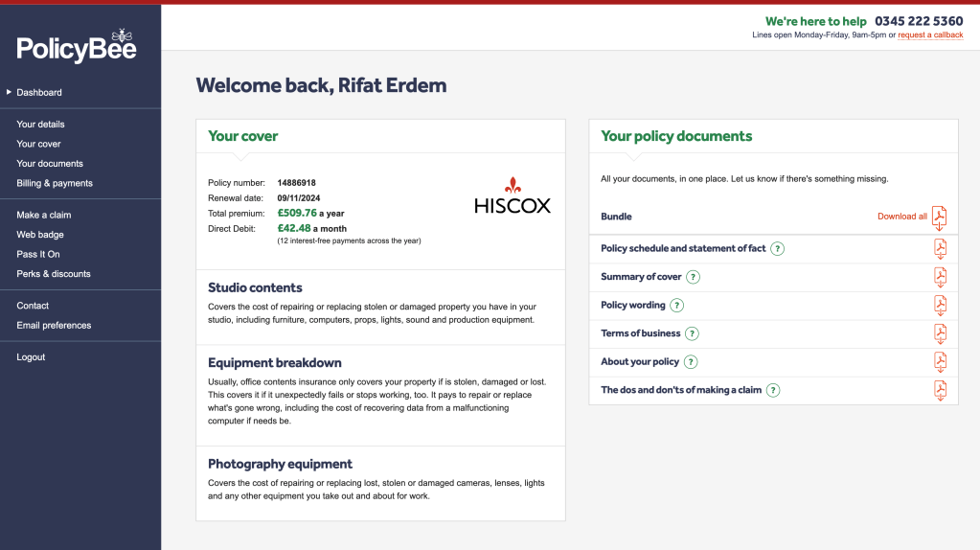Download the dos and don'ts claim PDF
The height and width of the screenshot is (550, 980).
click(x=940, y=390)
